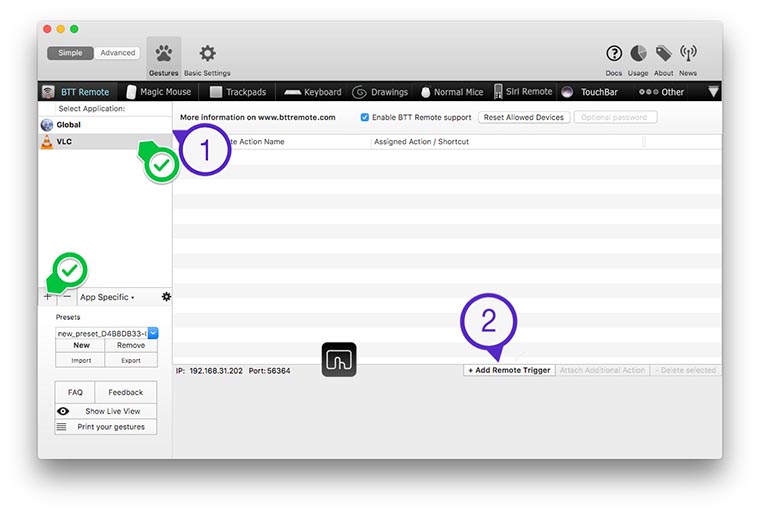
Task: Open Basic Settings gear icon
Action: point(207,58)
